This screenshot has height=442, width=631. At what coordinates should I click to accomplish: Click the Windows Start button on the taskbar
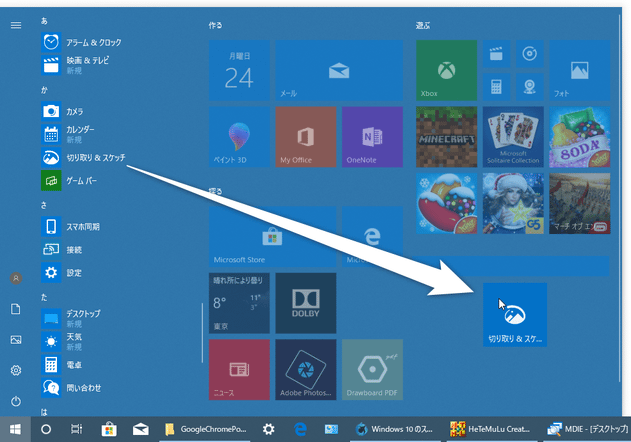[x=15, y=429]
